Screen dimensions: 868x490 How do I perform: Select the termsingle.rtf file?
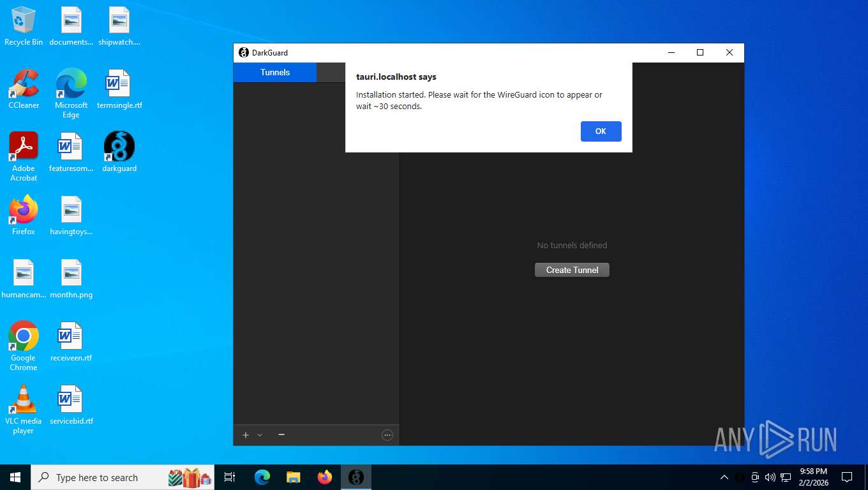[x=119, y=89]
